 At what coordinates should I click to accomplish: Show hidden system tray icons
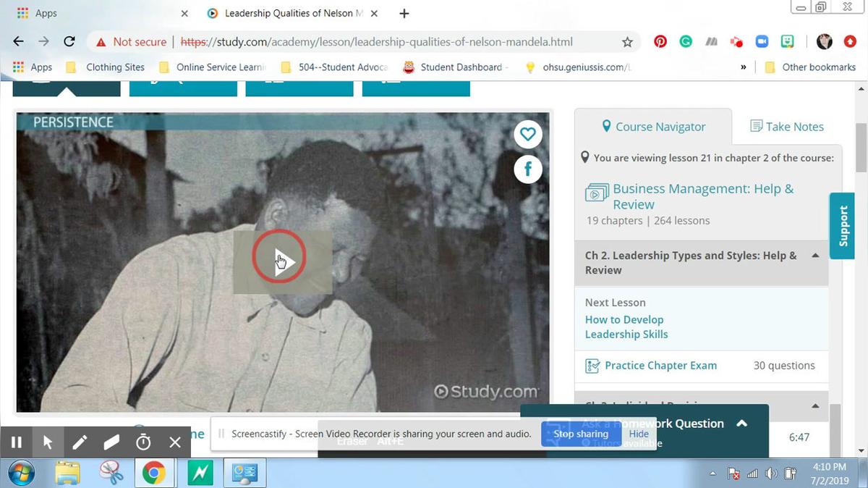point(712,474)
